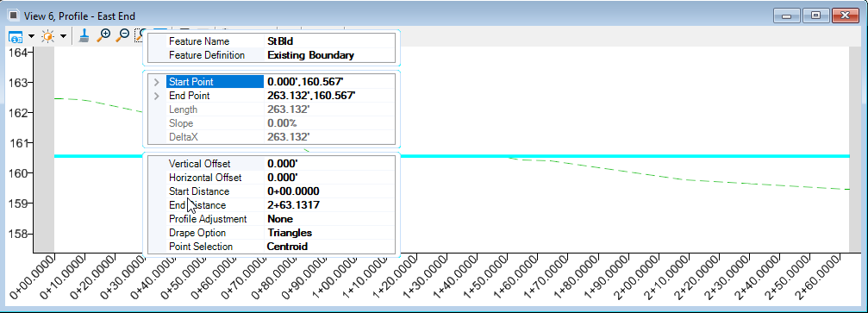Image resolution: width=868 pixels, height=313 pixels.
Task: Expand the End Point row chevron
Action: (157, 96)
